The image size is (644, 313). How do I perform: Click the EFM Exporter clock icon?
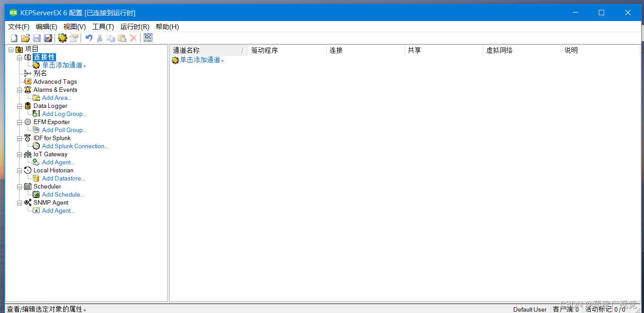point(28,122)
